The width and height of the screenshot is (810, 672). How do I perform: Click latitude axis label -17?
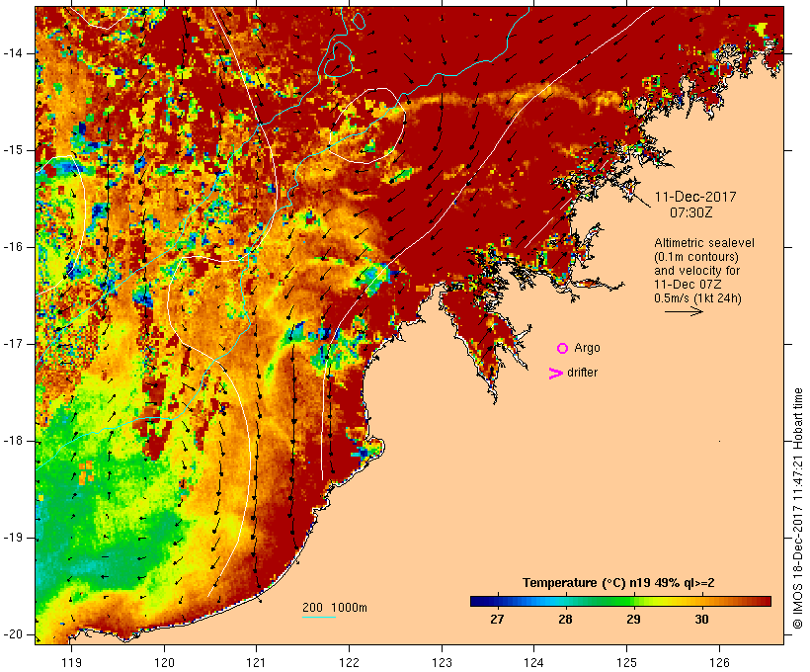[x=13, y=344]
